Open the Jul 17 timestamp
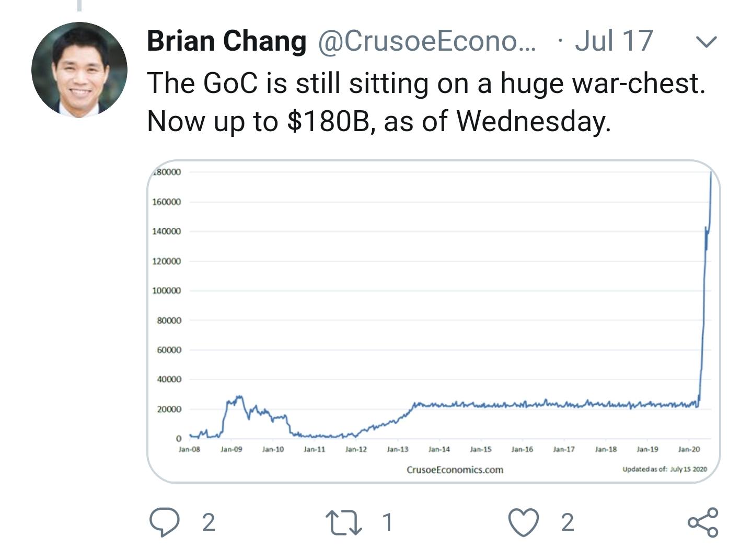The width and height of the screenshot is (752, 560). pyautogui.click(x=614, y=41)
